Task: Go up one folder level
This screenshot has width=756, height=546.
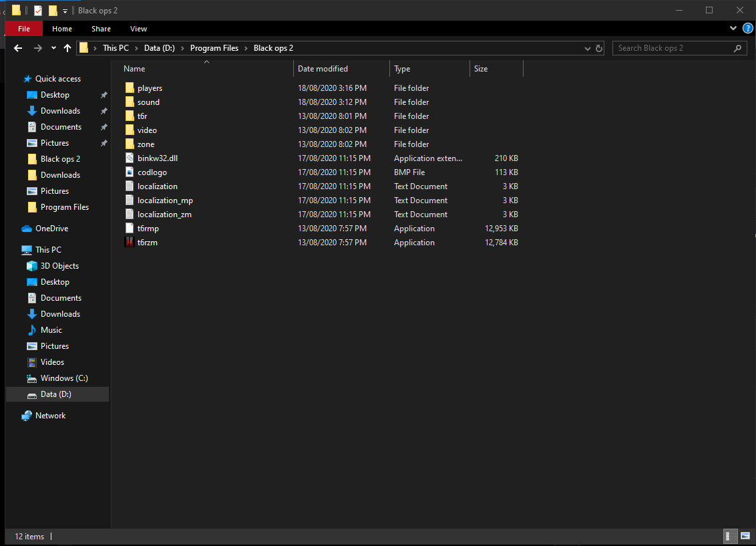Action: [67, 48]
